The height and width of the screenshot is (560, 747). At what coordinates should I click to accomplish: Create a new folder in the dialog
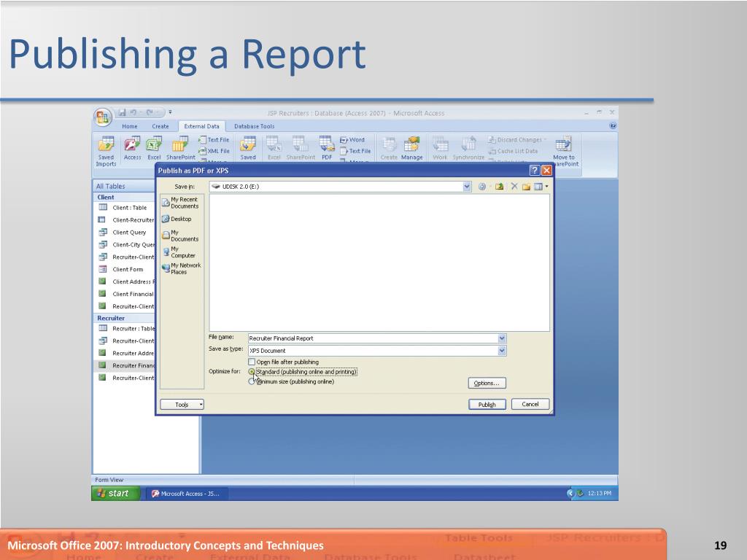click(x=526, y=187)
